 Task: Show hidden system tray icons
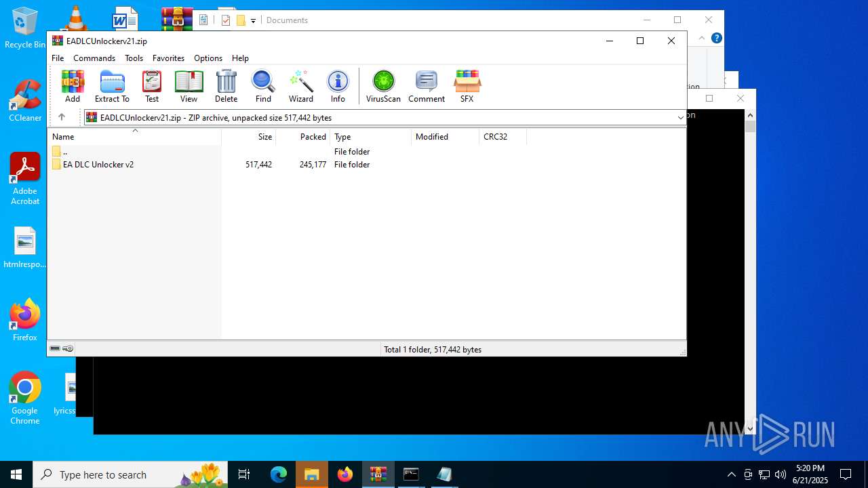click(x=731, y=474)
